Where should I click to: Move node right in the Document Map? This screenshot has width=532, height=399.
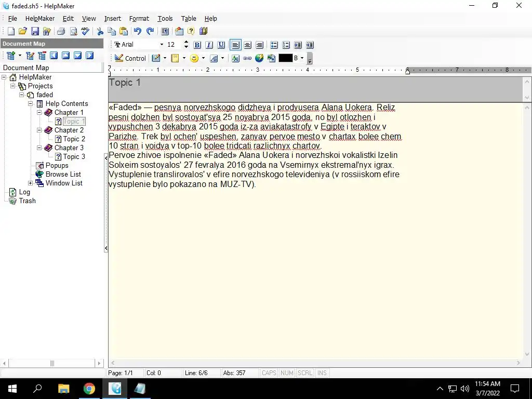(89, 56)
